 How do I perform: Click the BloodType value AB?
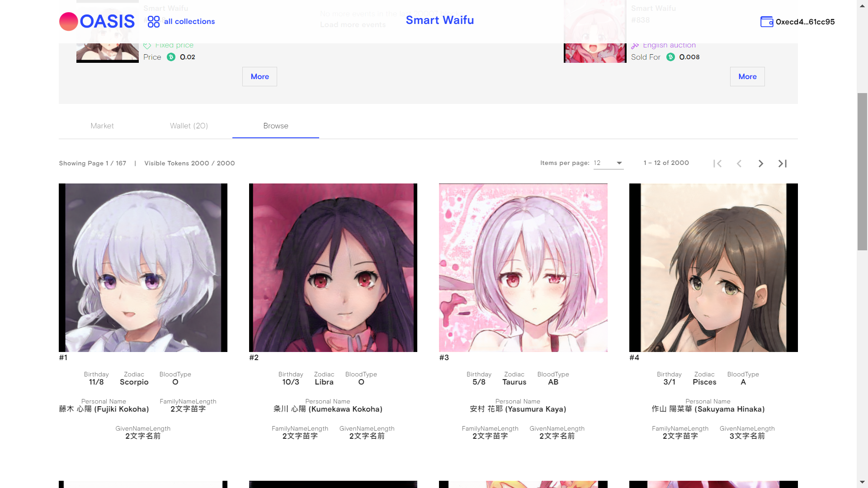tap(553, 382)
